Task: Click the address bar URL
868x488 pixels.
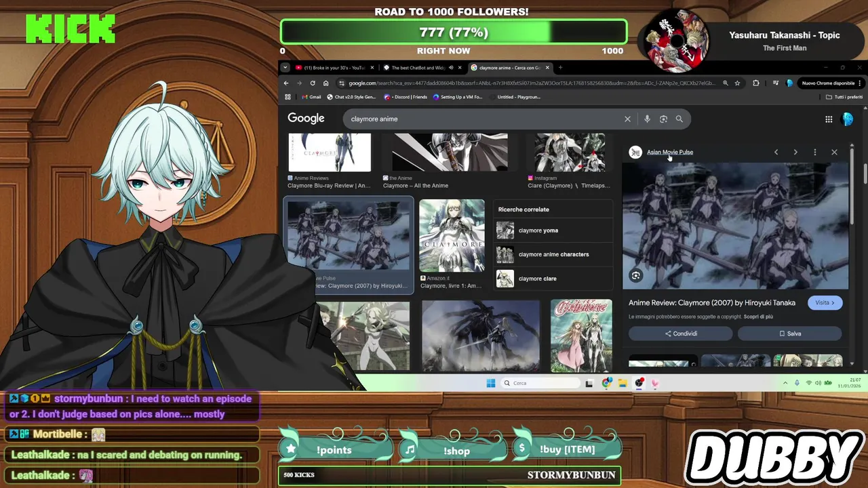Action: pos(532,83)
